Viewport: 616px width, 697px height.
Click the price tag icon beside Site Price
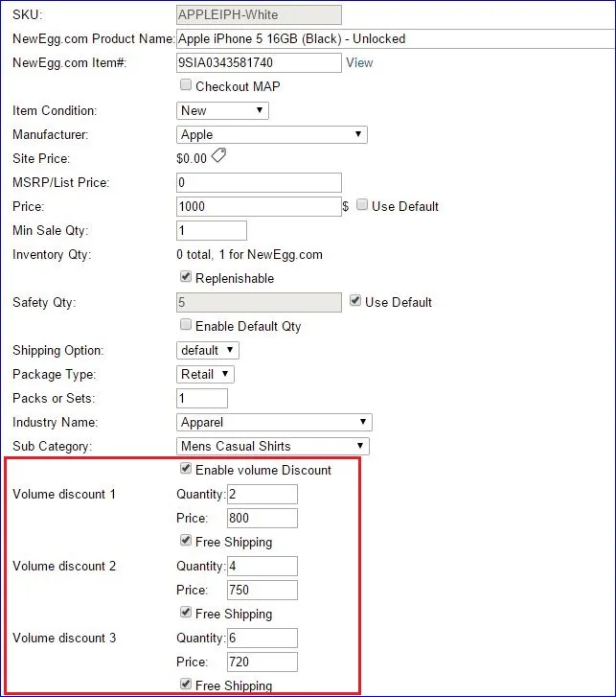pyautogui.click(x=218, y=155)
